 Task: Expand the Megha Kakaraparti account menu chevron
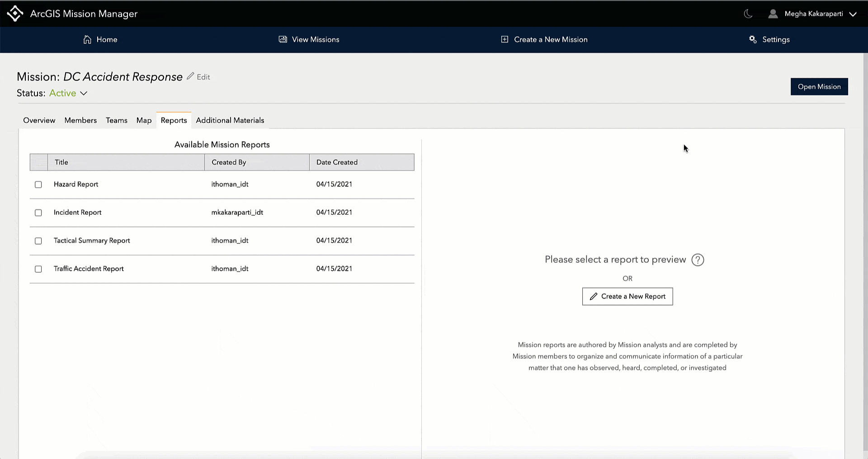(853, 14)
